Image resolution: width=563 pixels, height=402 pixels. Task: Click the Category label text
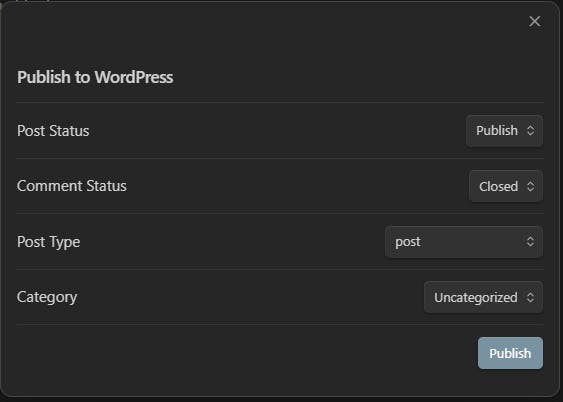pos(47,298)
